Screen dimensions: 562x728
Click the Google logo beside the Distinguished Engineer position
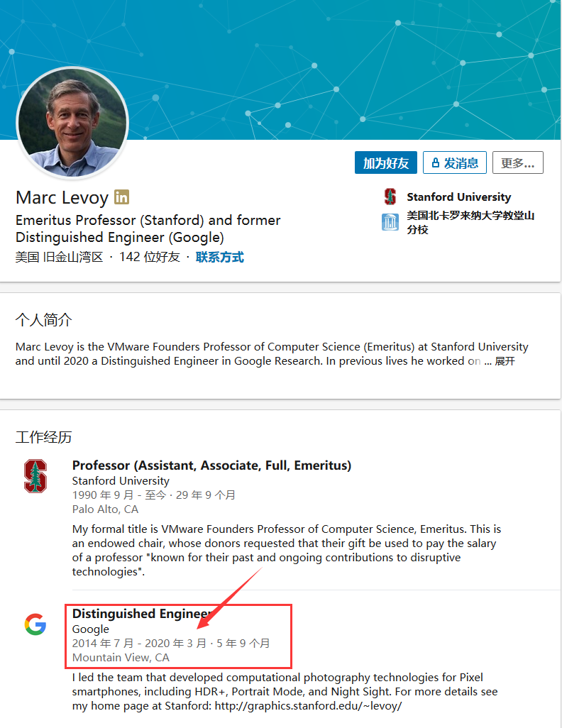35,624
